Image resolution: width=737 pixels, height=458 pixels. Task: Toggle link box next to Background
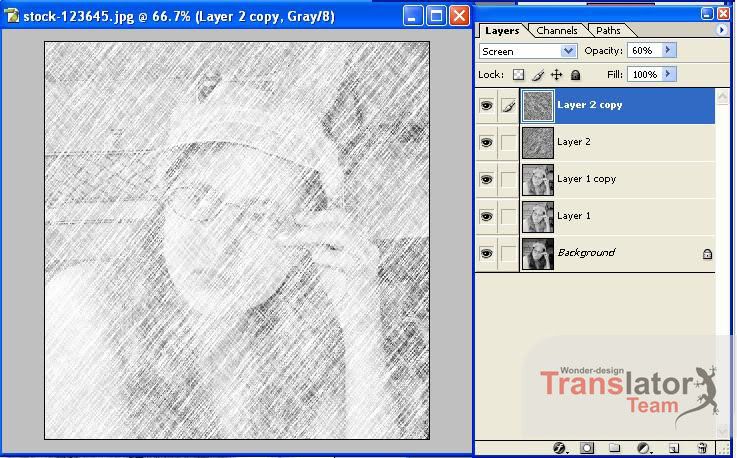click(508, 253)
